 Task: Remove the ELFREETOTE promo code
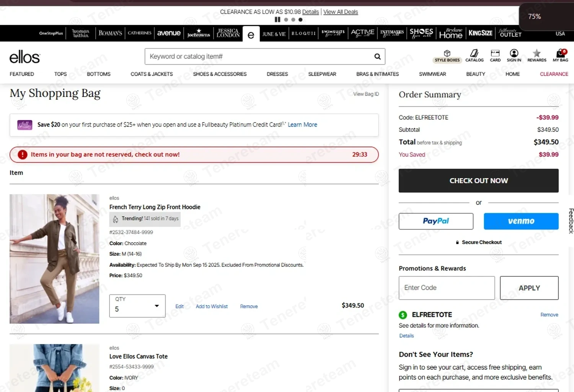tap(549, 315)
